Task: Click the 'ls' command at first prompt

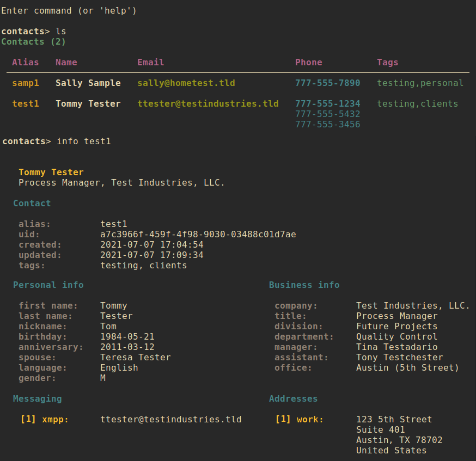Action: click(60, 32)
